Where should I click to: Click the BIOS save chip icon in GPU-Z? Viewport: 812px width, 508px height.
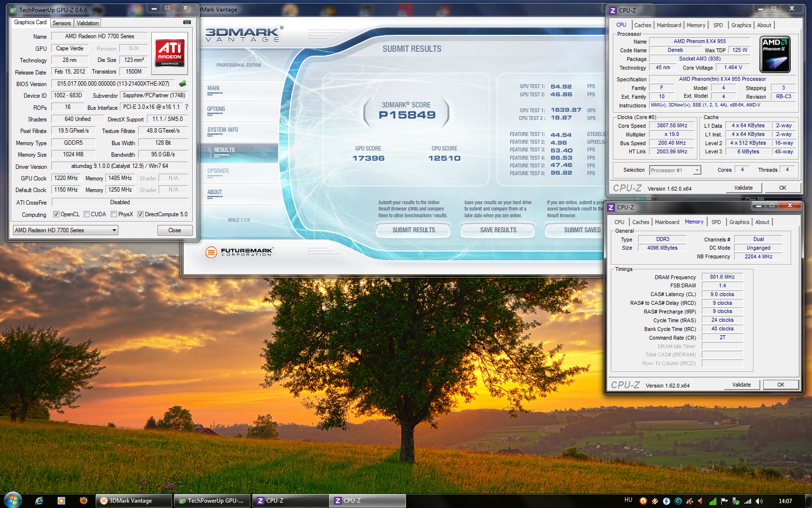183,84
